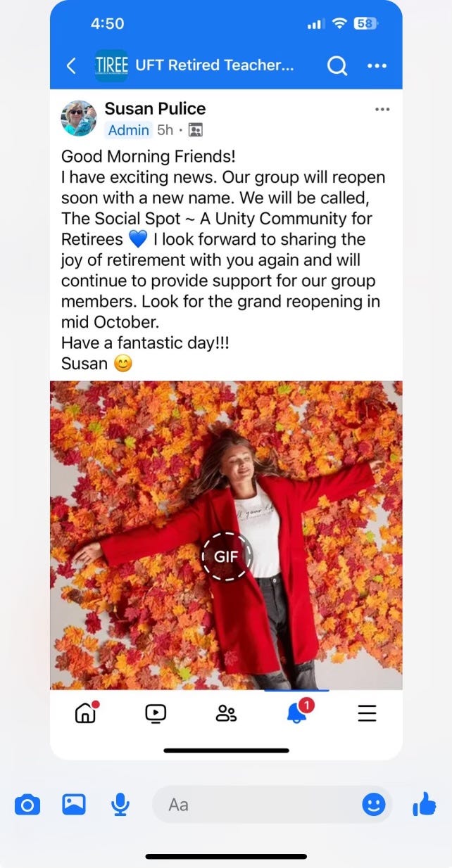Go to the Home tab
The image size is (452, 868).
(85, 713)
